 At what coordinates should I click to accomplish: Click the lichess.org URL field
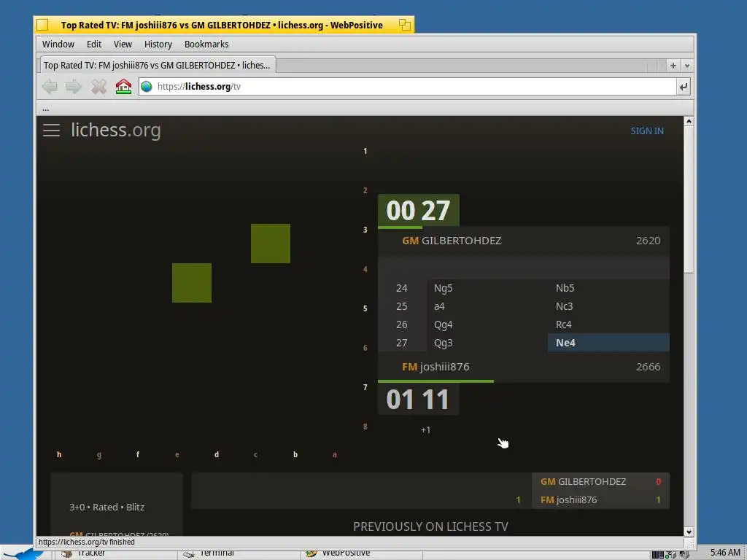coord(407,87)
